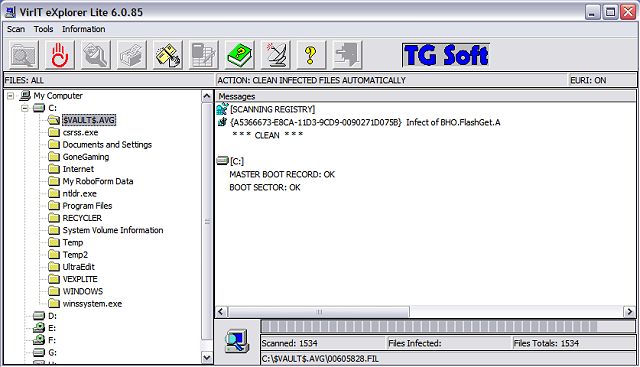Collapse the C: drive tree node

point(25,108)
